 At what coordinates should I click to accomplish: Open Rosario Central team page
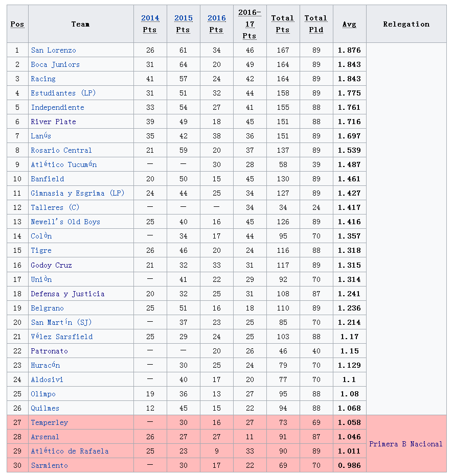pos(61,150)
